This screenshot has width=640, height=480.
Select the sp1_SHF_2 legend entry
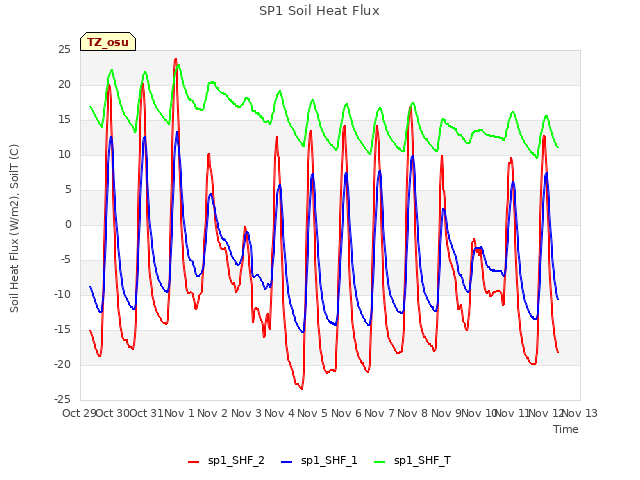pyautogui.click(x=226, y=461)
